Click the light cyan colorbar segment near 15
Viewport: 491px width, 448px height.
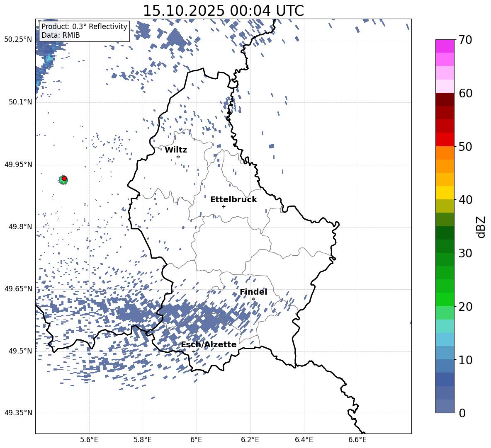click(445, 326)
